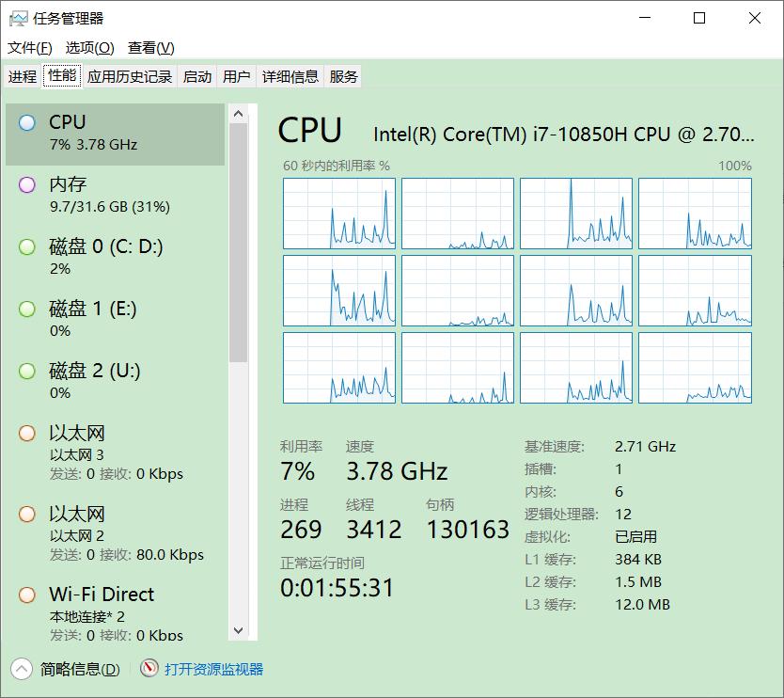Open the 选项(O) menu
784x698 pixels.
89,48
